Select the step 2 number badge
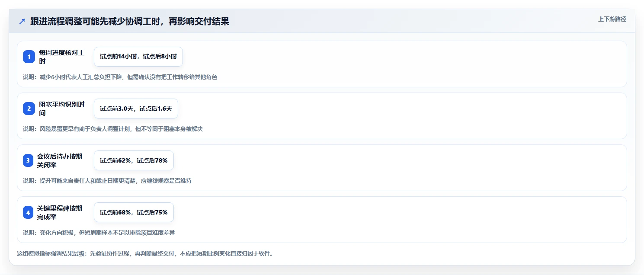The width and height of the screenshot is (644, 275). point(29,109)
